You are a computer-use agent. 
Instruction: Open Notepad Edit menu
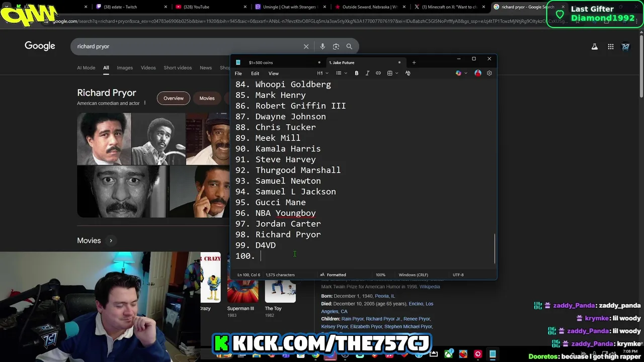click(255, 73)
